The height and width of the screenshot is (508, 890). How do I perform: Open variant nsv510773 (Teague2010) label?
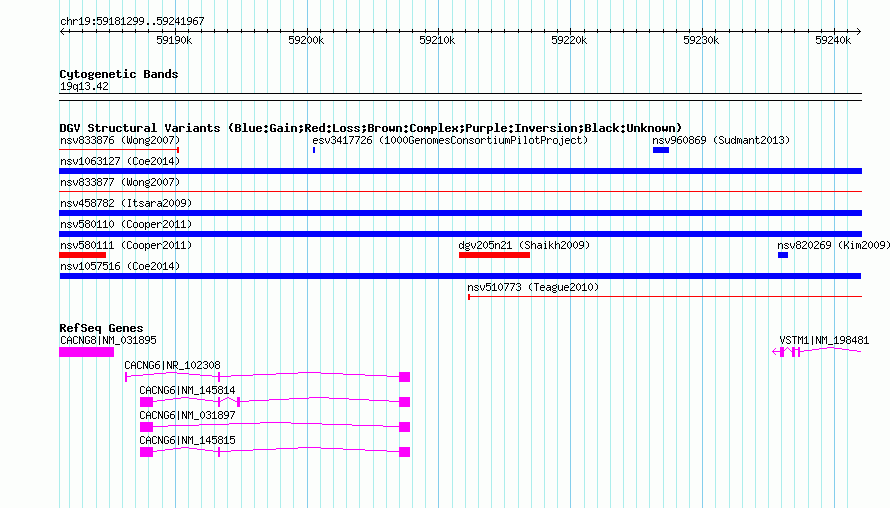pyautogui.click(x=533, y=287)
